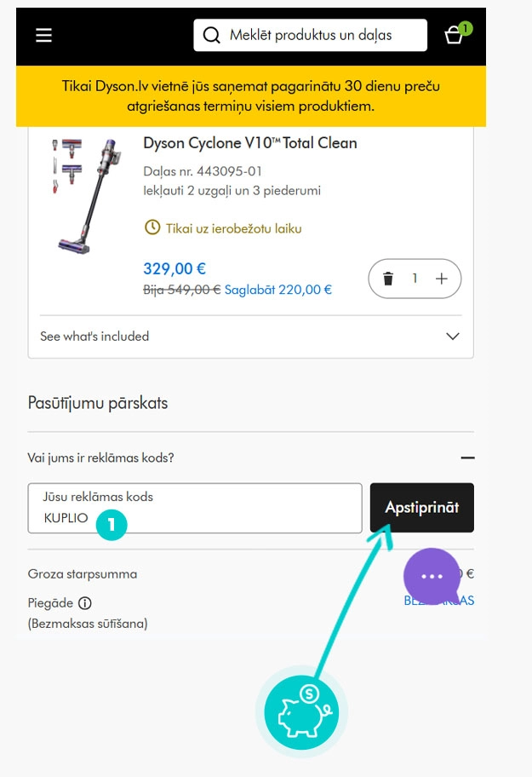Click the chevron next to See what's included
532x777 pixels.
[452, 337]
